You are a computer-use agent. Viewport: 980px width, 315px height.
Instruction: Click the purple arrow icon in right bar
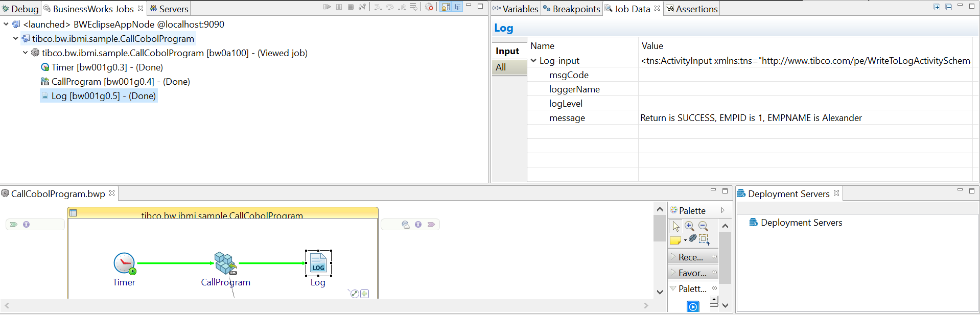431,225
